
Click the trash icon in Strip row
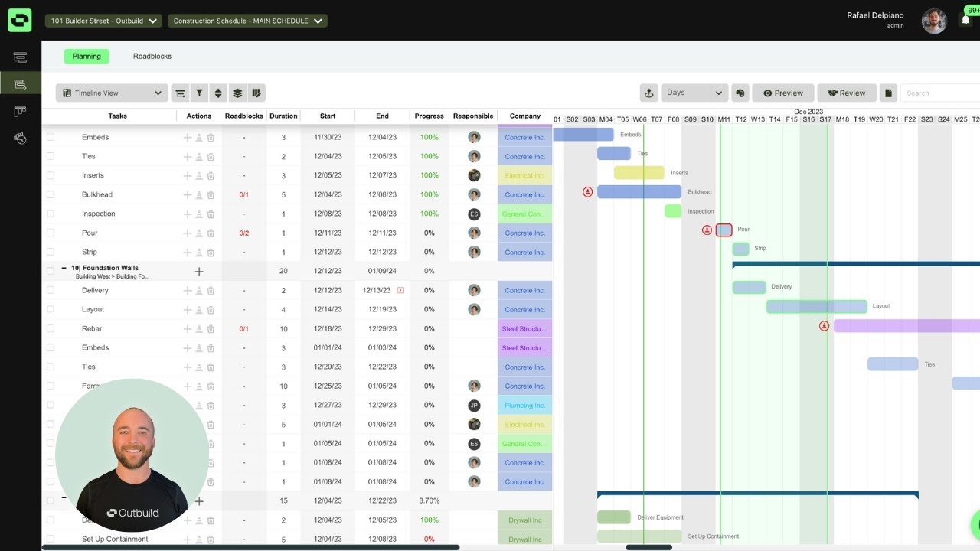click(x=211, y=253)
